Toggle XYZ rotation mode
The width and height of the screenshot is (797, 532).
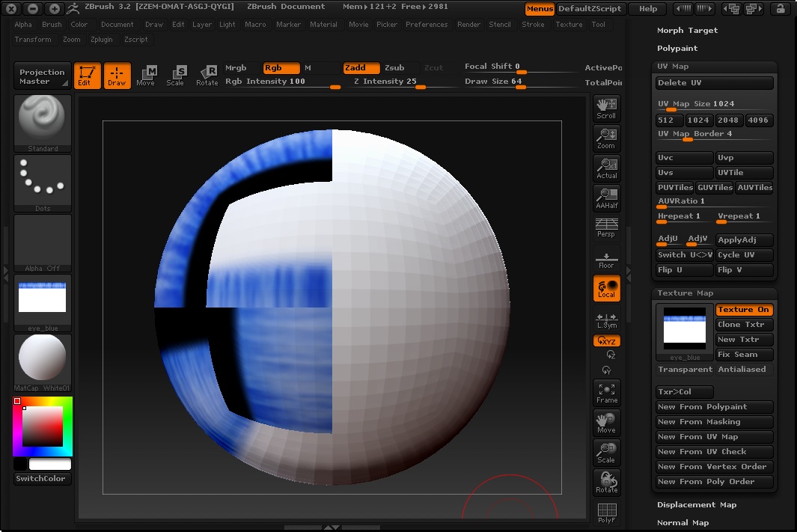606,341
